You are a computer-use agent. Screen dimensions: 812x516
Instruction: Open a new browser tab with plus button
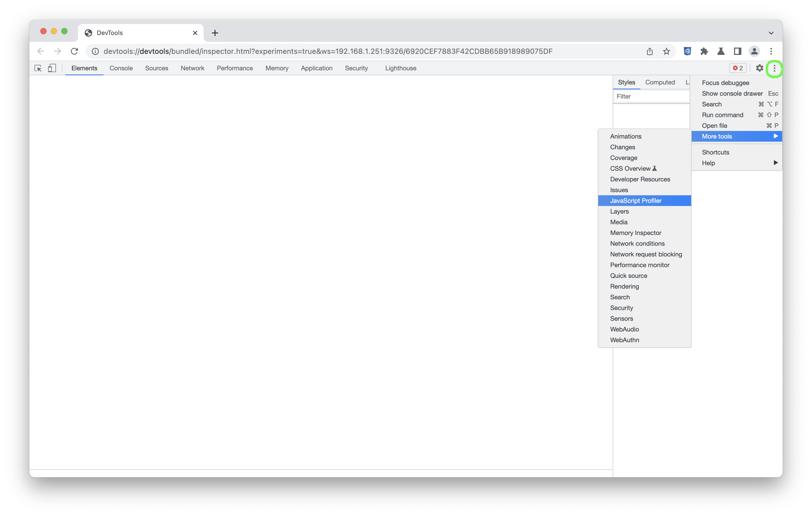(215, 33)
